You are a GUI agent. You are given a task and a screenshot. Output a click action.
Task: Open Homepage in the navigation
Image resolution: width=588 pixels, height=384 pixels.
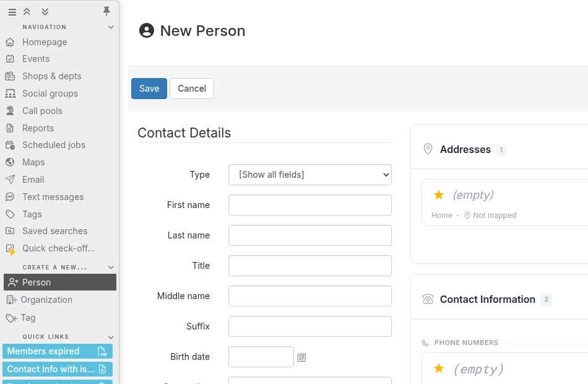45,42
